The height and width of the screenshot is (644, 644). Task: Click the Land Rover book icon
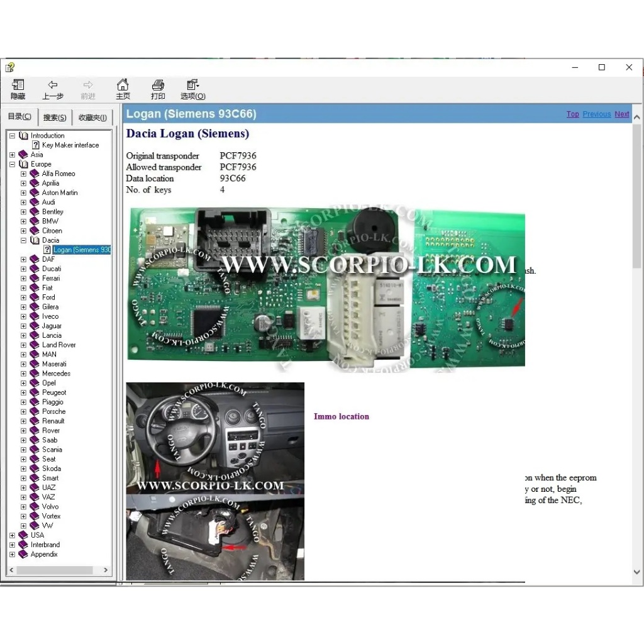35,345
